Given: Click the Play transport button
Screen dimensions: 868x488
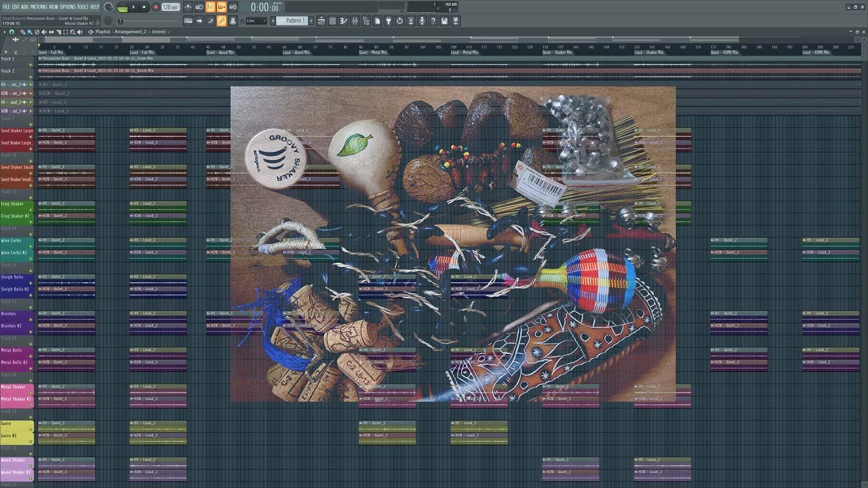Looking at the screenshot, I should 134,7.
